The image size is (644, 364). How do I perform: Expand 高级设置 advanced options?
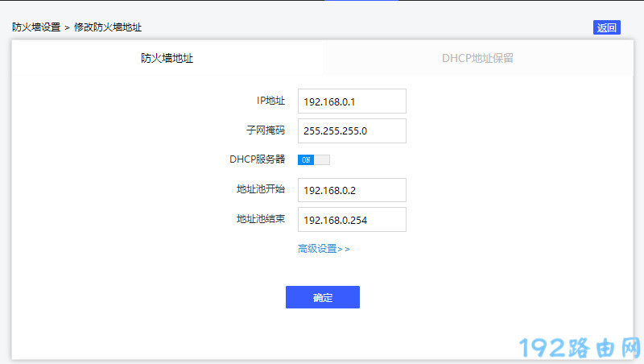coord(324,249)
